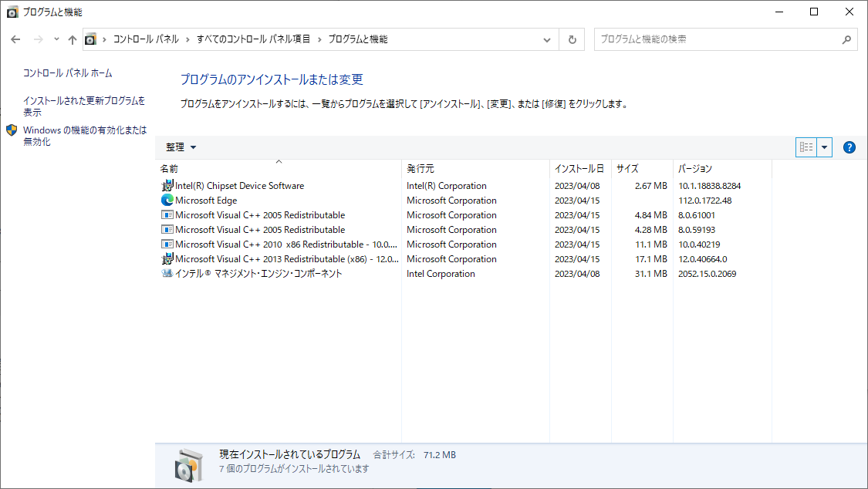Click icon of Visual C++ 2005 version 8.0.59193
This screenshot has height=489, width=868.
click(167, 230)
